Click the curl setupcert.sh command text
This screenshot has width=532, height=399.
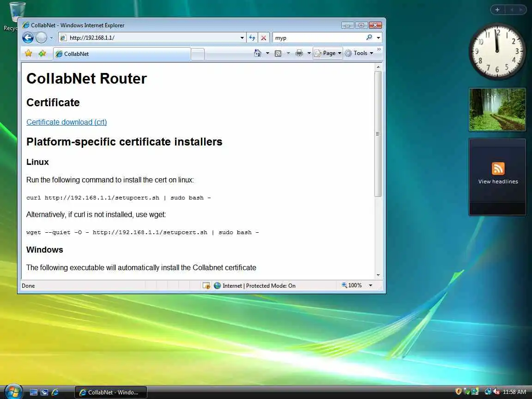pos(118,198)
